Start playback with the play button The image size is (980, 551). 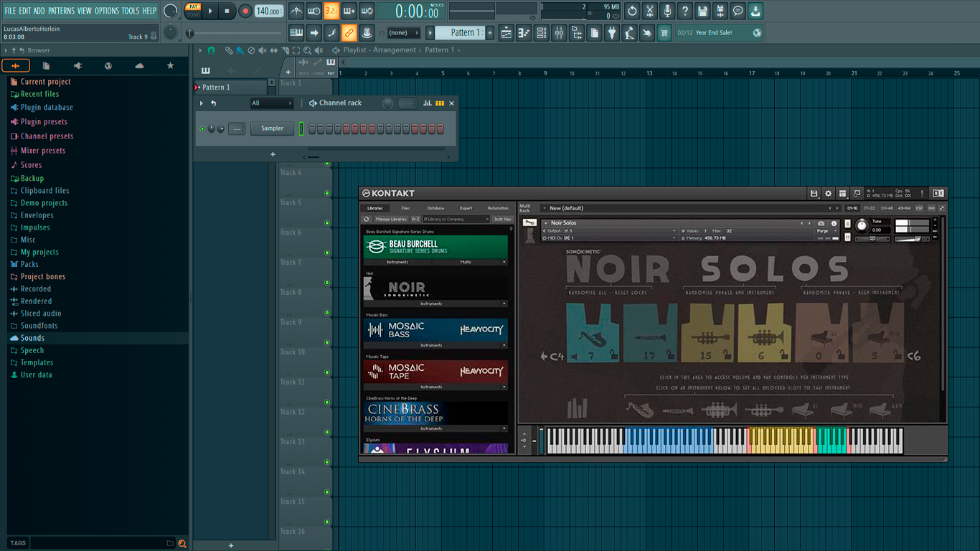point(210,11)
